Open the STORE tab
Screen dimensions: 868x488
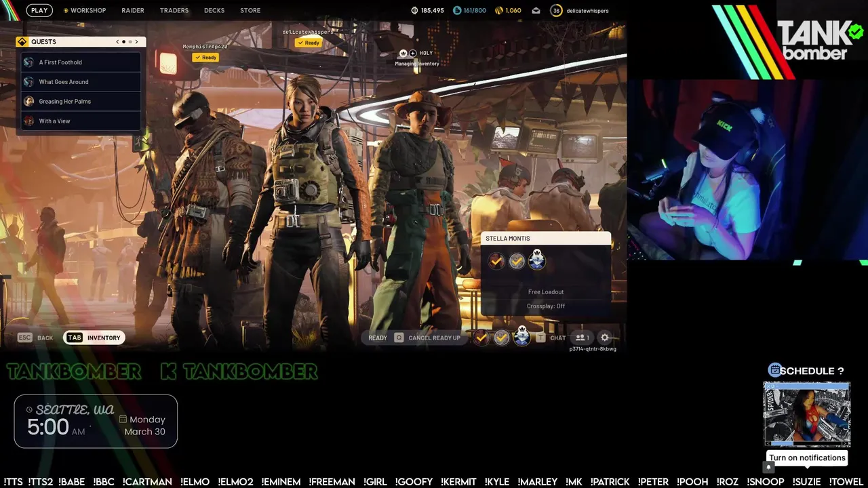(250, 10)
